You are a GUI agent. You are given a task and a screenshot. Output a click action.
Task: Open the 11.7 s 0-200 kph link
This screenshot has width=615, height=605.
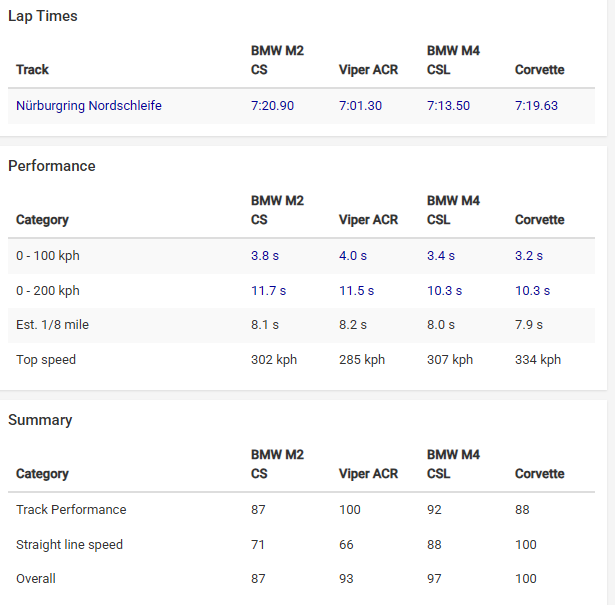(268, 291)
